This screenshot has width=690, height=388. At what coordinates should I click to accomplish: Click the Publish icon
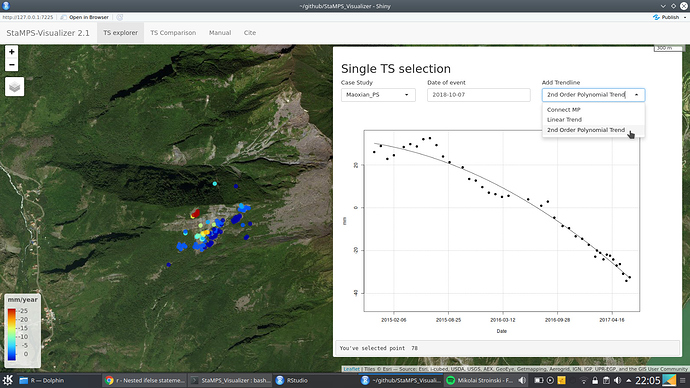(656, 17)
